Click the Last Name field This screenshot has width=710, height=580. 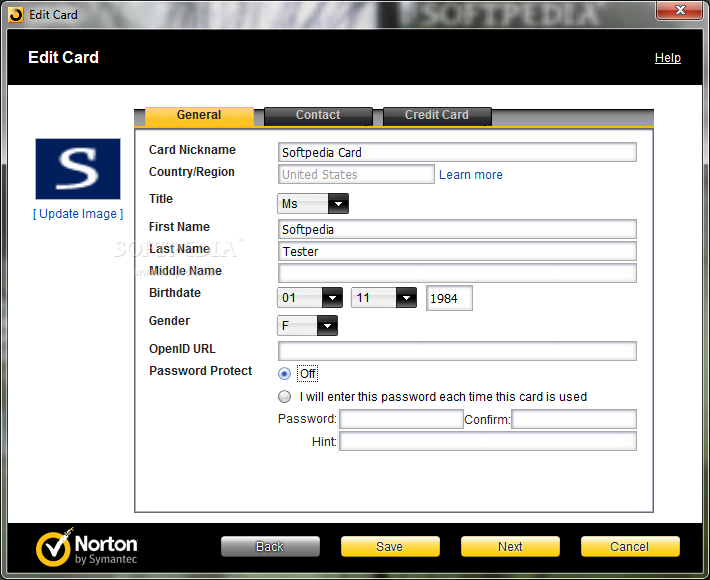click(x=457, y=251)
